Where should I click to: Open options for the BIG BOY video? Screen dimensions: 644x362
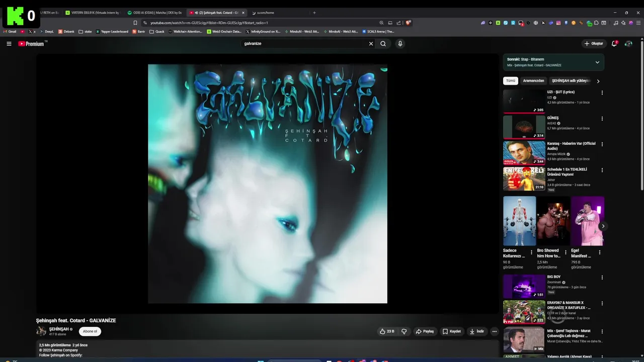602,278
